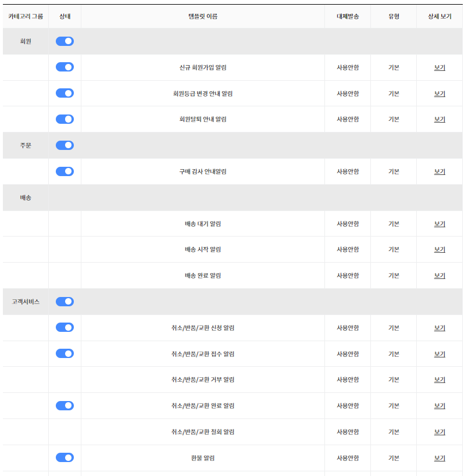View details of 배송 대기 알림
This screenshot has height=476, width=468.
tap(440, 224)
